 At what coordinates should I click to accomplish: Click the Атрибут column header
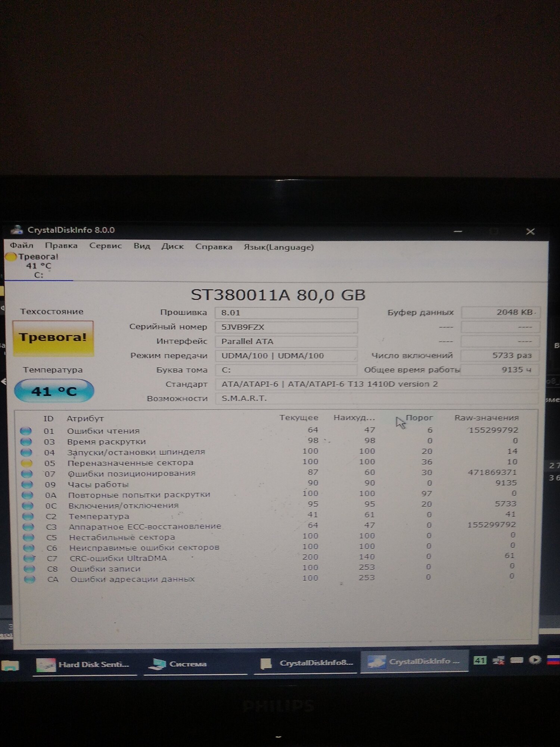tap(85, 419)
